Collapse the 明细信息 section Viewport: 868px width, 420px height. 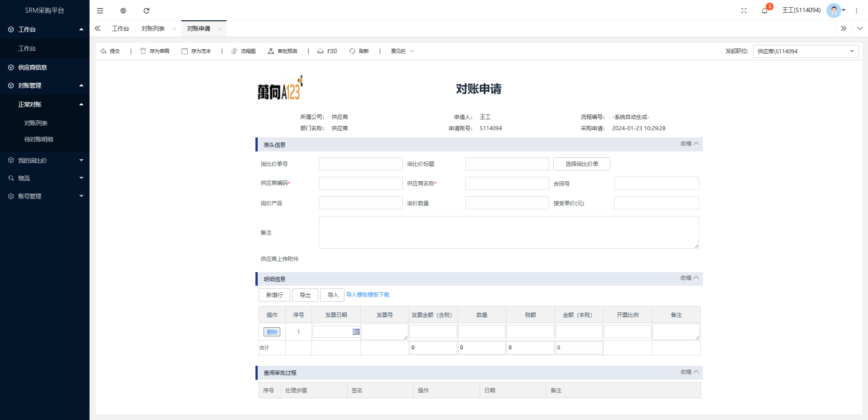coord(689,278)
